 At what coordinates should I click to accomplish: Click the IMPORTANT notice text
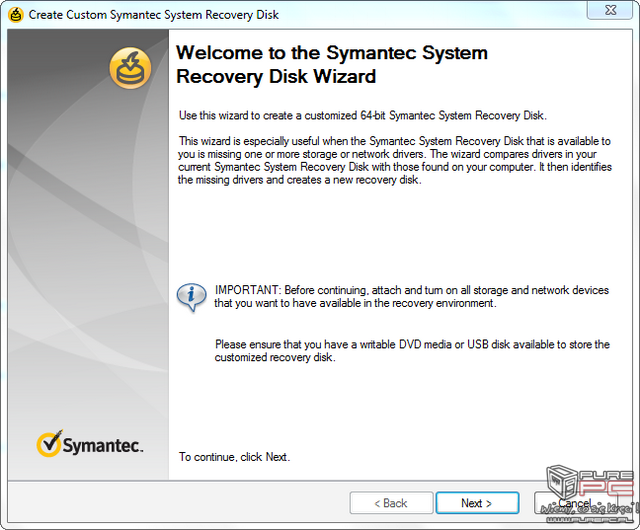tap(411, 296)
